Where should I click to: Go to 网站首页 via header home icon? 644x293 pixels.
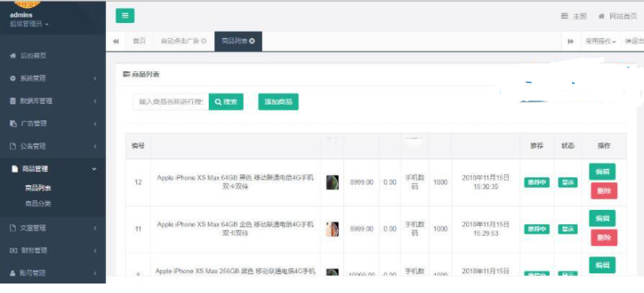pyautogui.click(x=602, y=16)
